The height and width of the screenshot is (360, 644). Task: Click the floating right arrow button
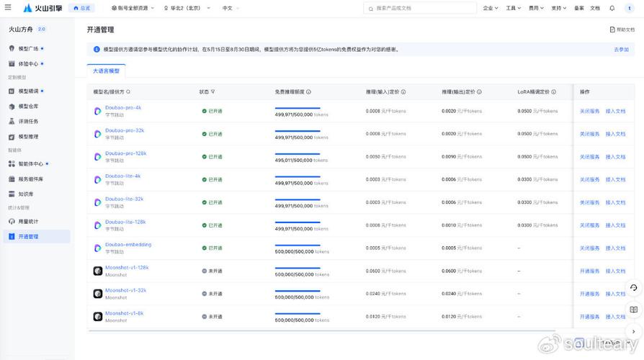coord(634,331)
